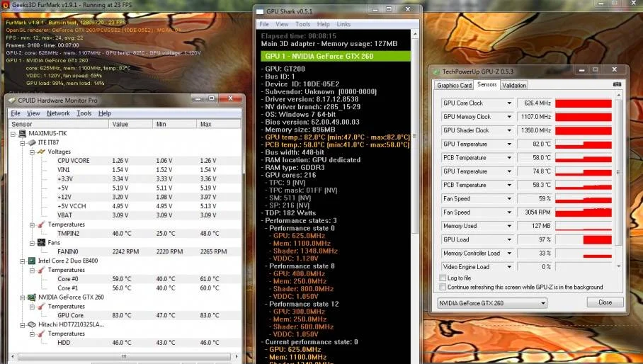Click the GPU-Z camera screenshot icon

point(617,84)
